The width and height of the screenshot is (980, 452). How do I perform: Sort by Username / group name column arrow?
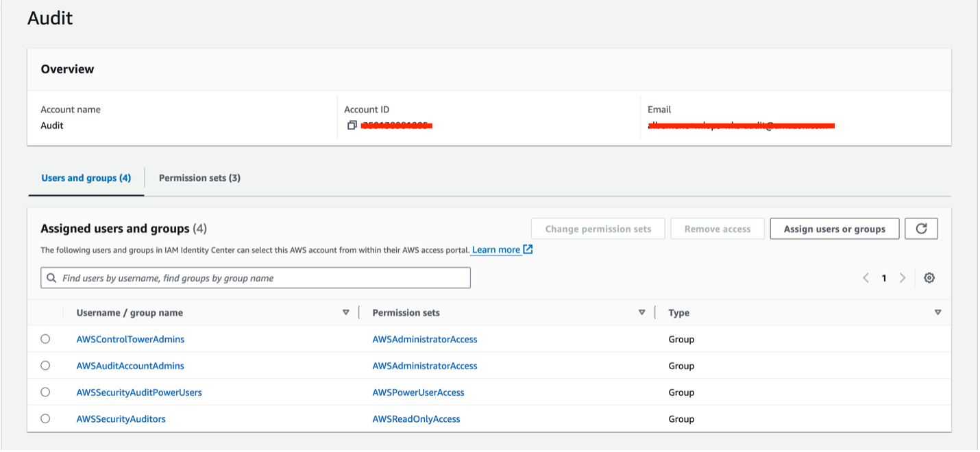[345, 312]
